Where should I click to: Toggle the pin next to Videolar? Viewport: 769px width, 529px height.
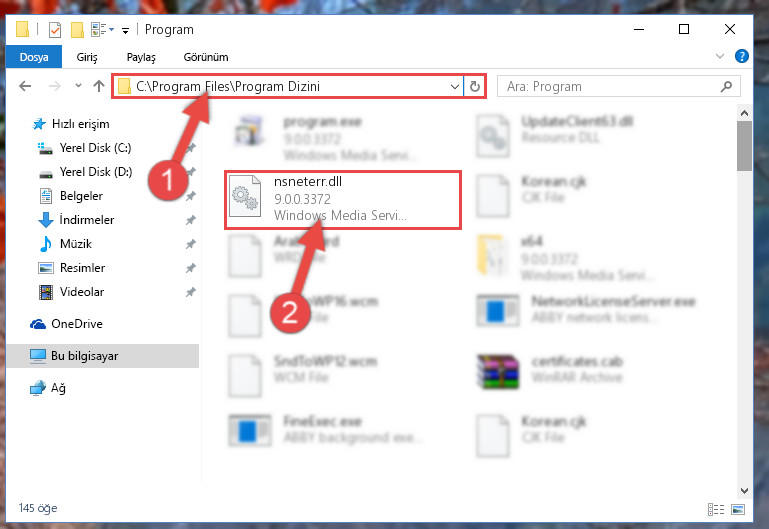(190, 292)
